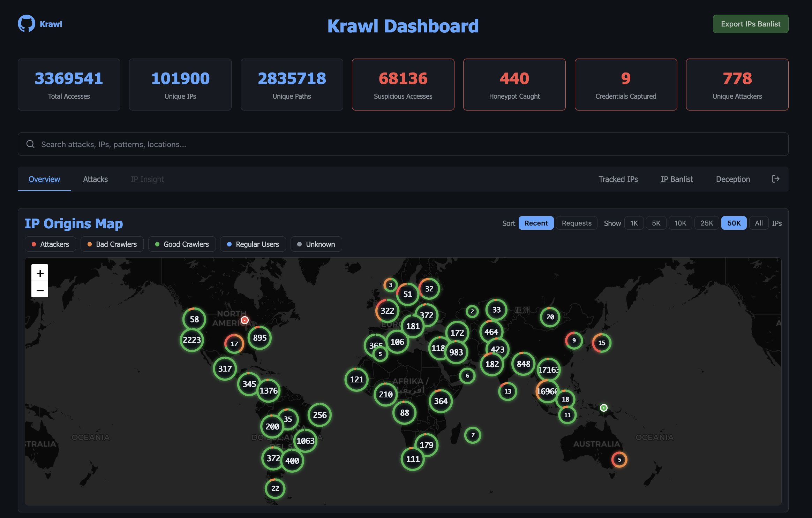Open the 895 cluster marker
Viewport: 812px width, 518px height.
[x=260, y=338]
